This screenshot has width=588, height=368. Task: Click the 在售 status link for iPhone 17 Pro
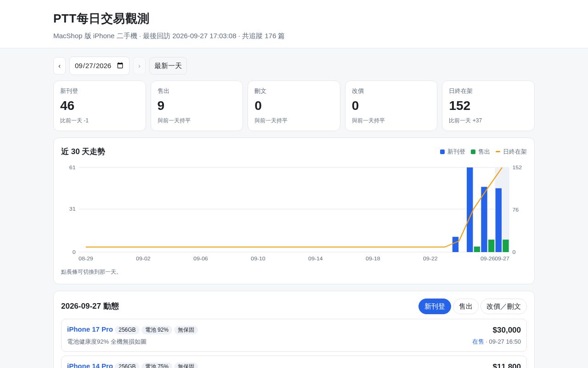tap(478, 342)
